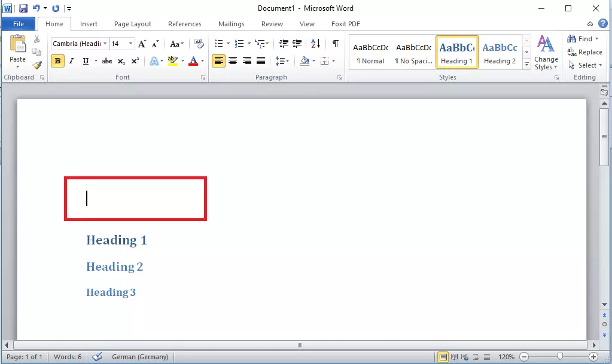
Task: Click the Save icon in quick access toolbar
Action: (23, 8)
